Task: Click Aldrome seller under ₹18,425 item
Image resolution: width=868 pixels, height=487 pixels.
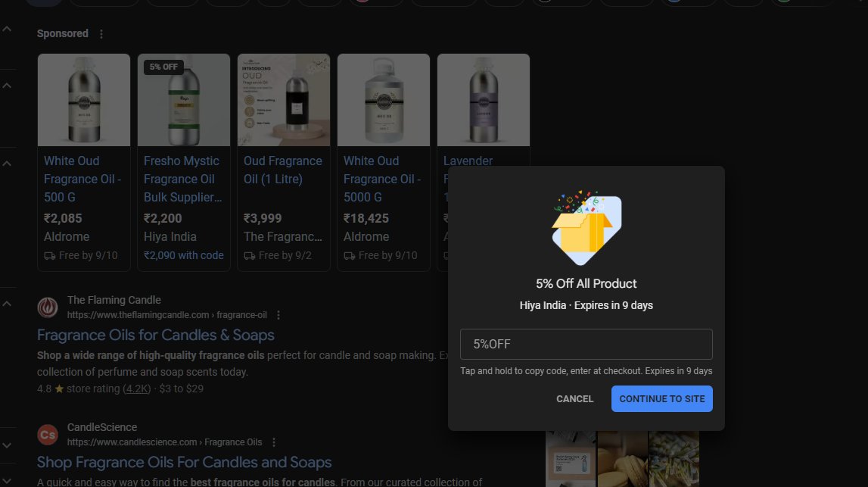Action: pos(366,236)
